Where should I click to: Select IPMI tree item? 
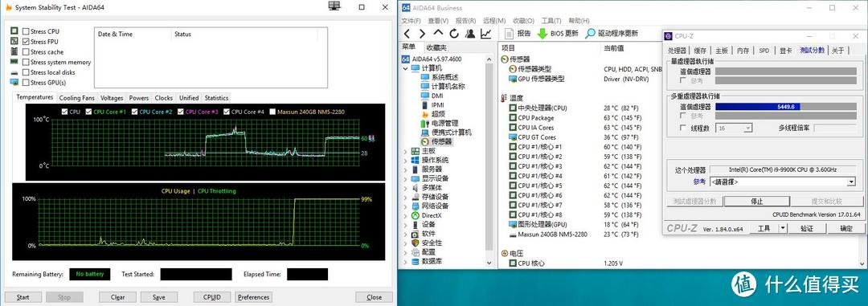pyautogui.click(x=432, y=105)
